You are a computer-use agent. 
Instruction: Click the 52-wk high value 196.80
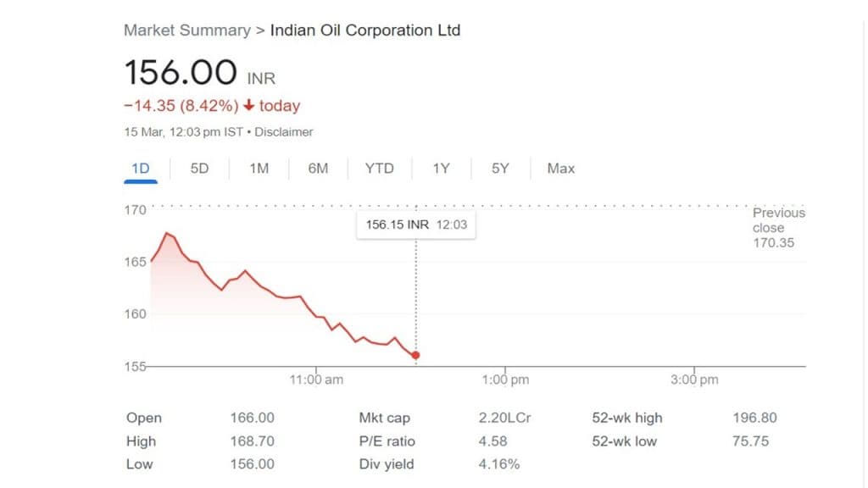tap(754, 418)
